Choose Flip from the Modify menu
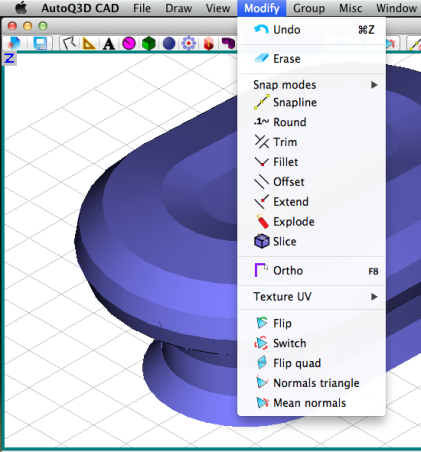 click(311, 323)
